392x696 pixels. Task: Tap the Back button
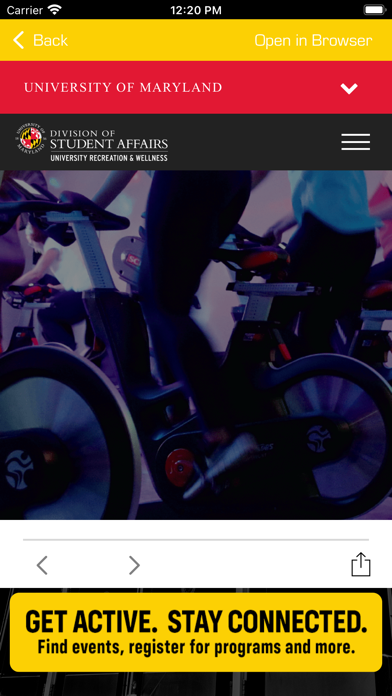tap(40, 40)
